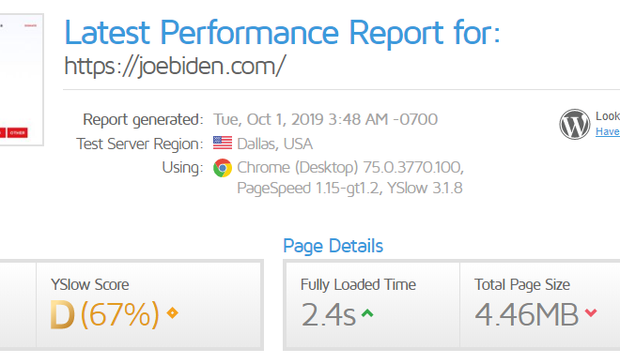Image resolution: width=620 pixels, height=364 pixels.
Task: Click the red OTHER button in thumbnail
Action: coord(18,132)
